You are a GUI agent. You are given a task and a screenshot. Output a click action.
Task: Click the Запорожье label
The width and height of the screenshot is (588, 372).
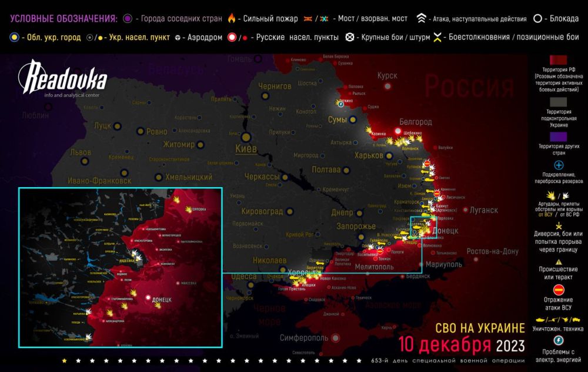[356, 227]
